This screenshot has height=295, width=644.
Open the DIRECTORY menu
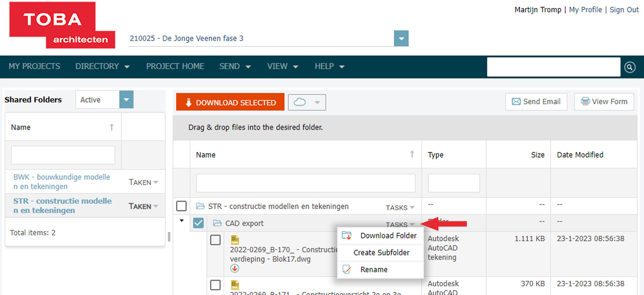pos(102,66)
